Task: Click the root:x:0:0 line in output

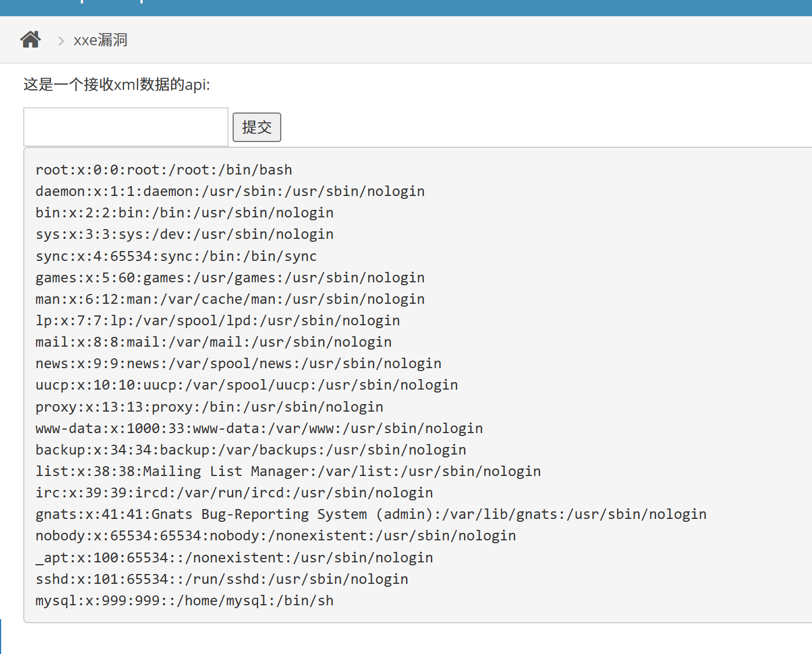Action: (164, 170)
